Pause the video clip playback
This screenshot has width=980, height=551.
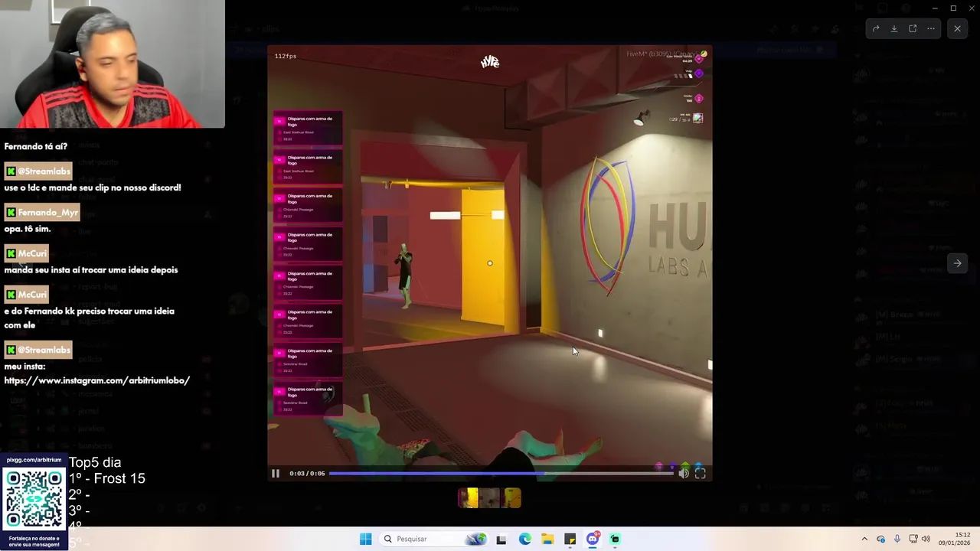276,474
